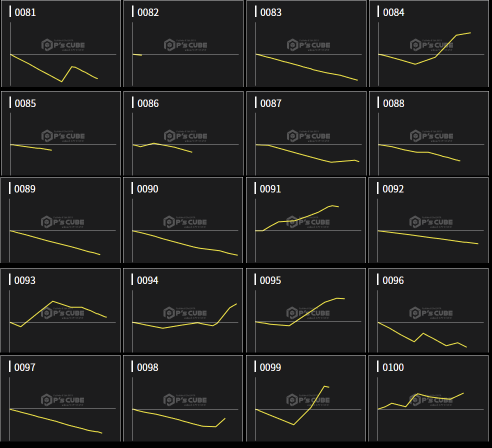Click the graph card labeled 0083
This screenshot has height=448, width=492.
(x=306, y=44)
